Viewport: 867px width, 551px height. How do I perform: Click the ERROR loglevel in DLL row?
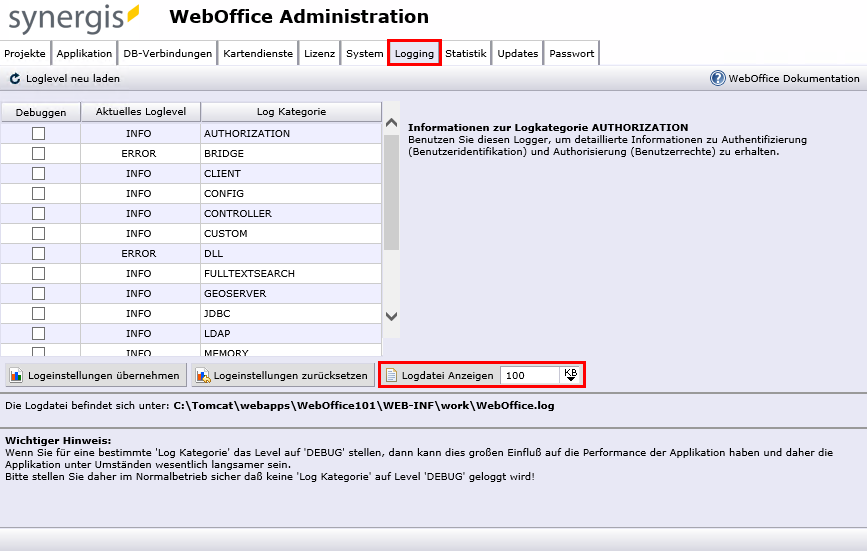[139, 253]
